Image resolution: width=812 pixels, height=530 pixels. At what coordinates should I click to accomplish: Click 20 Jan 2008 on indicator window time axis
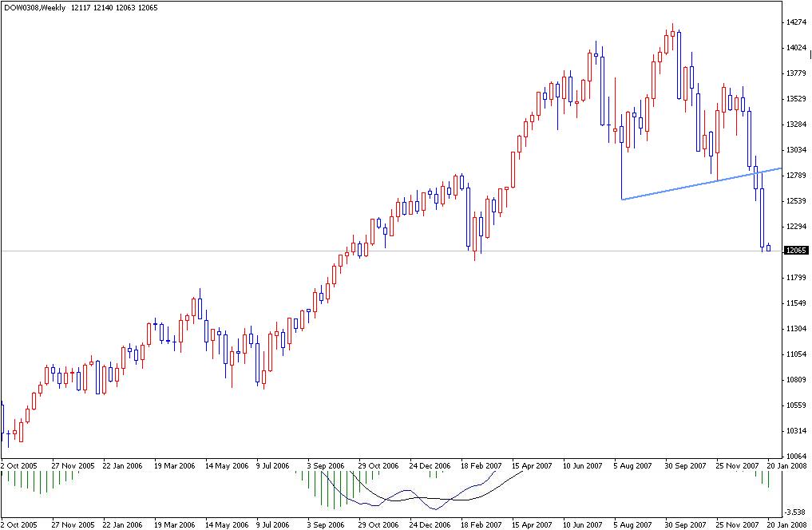pos(786,525)
